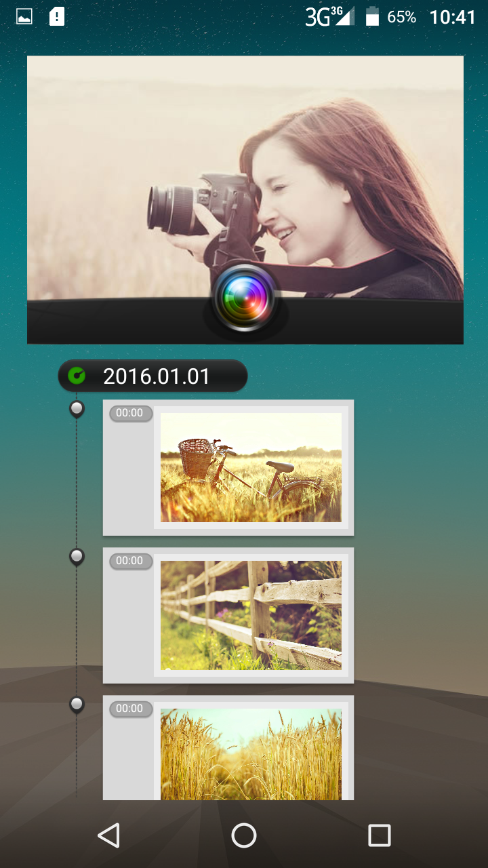The image size is (488, 868).
Task: Open the wooden fence photo thumbnail
Action: pos(251,615)
